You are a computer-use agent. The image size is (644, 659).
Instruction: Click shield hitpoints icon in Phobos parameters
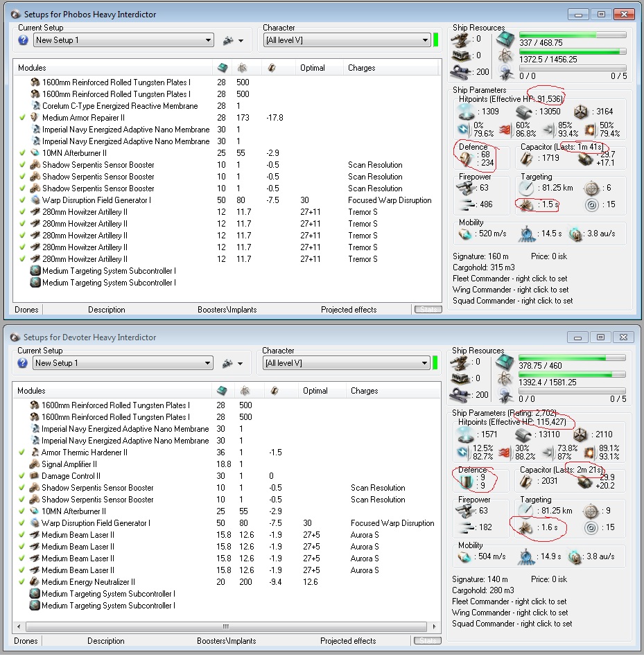coord(466,112)
